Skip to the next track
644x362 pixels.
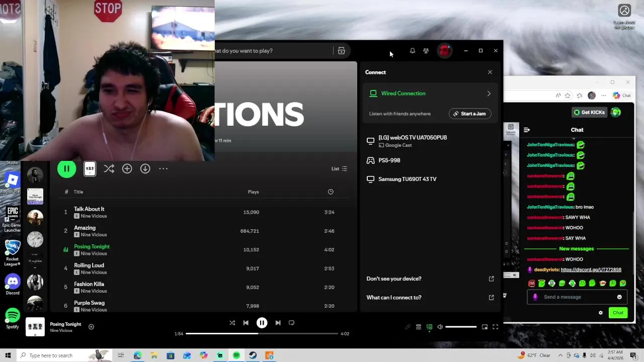coord(278,323)
